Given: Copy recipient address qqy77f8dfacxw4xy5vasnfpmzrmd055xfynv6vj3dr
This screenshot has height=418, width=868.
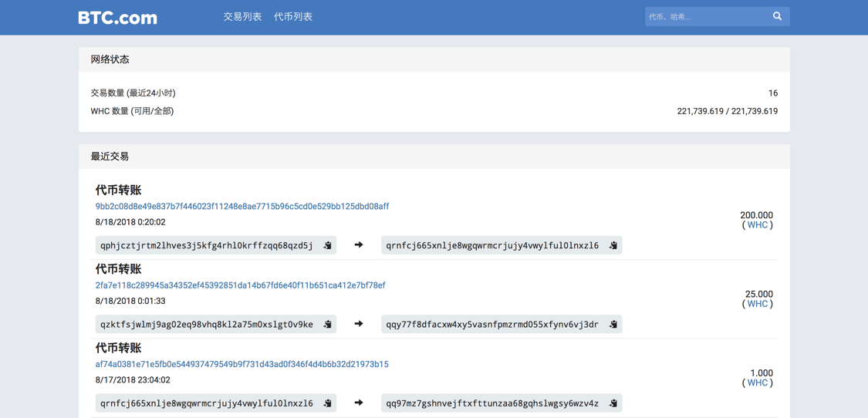Looking at the screenshot, I should click(613, 324).
